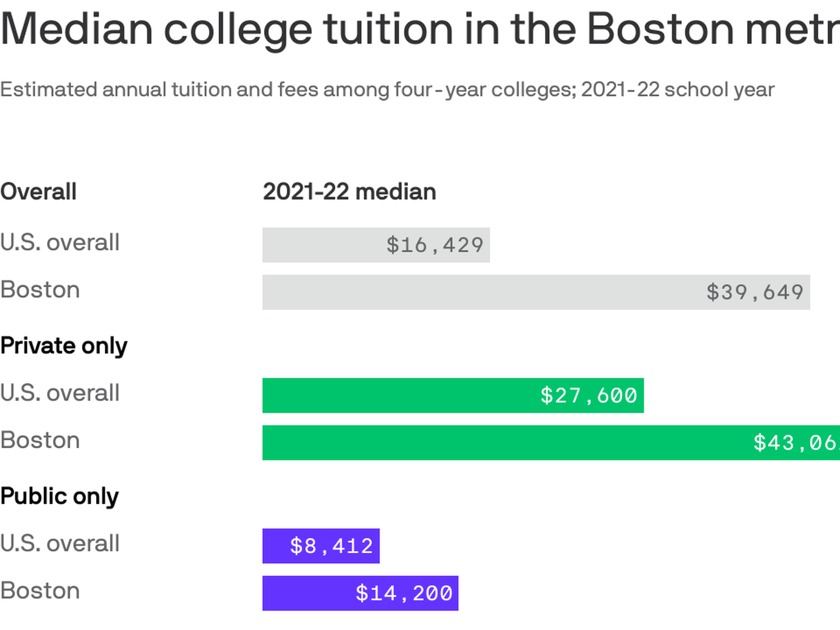Select the 'Public only' section heading
Viewport: 840px width, 630px height.
[x=59, y=496]
